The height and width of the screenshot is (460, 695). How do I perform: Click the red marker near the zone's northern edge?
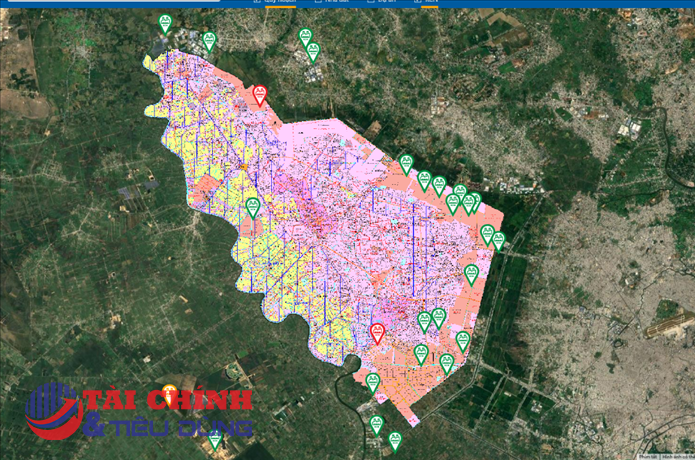[x=260, y=95]
